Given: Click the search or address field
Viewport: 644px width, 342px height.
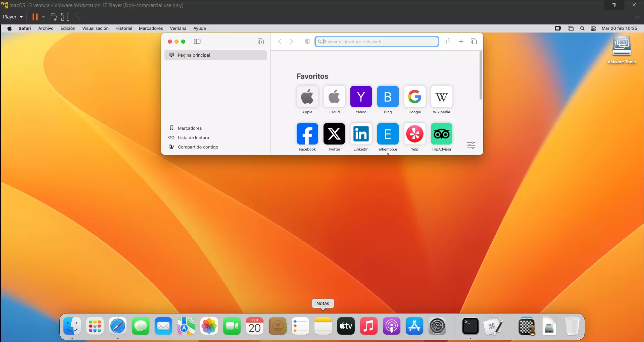Looking at the screenshot, I should coord(377,42).
